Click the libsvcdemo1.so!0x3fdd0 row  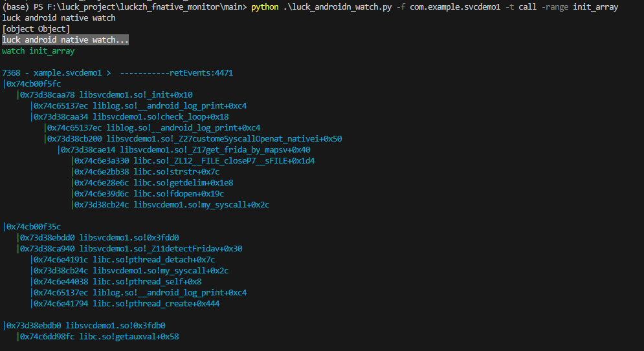tap(98, 237)
